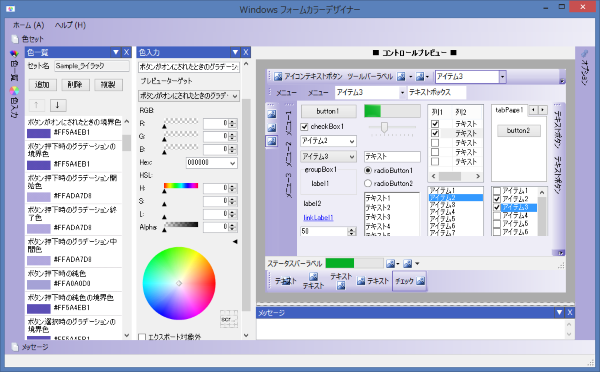This screenshot has width=600, height=372.
Task: Click the image icon left of テキスト in bottom toolbar
Action: coord(360,281)
